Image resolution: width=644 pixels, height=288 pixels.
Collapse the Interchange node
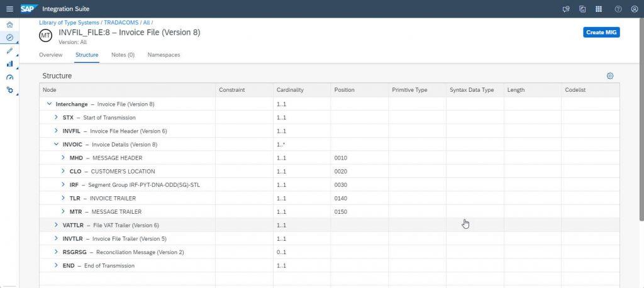(49, 104)
